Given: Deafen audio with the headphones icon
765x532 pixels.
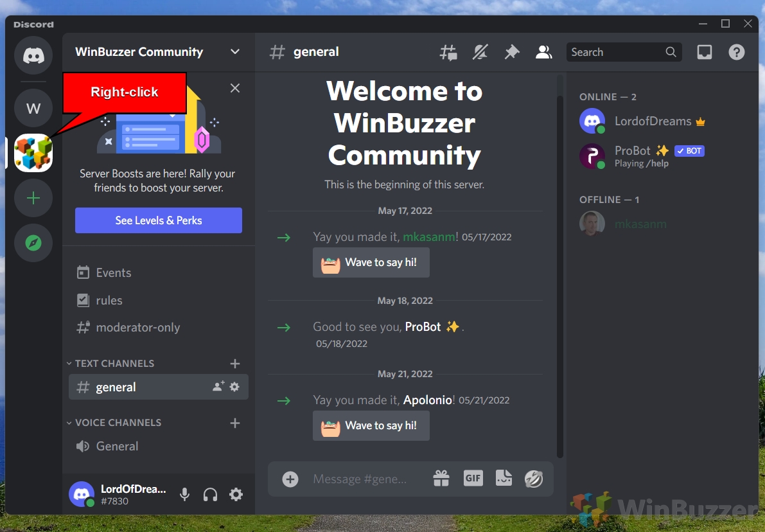Looking at the screenshot, I should [210, 494].
